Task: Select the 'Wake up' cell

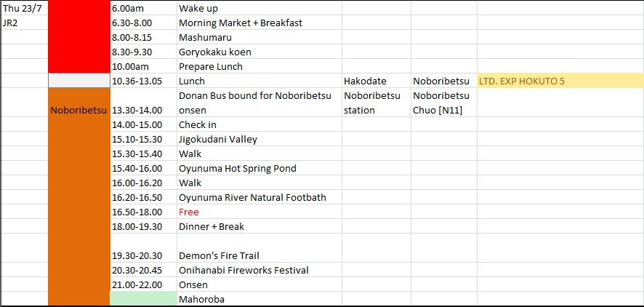Action: click(259, 8)
